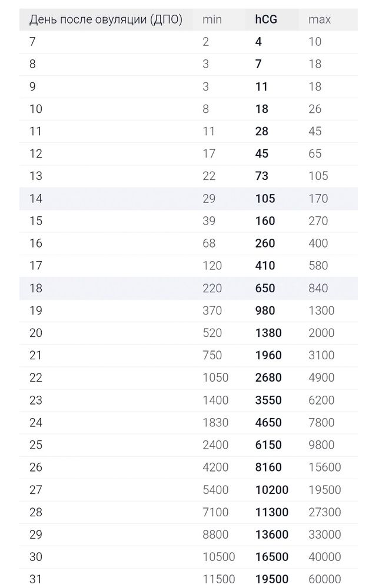
Task: Click the min value 1050
Action: pyautogui.click(x=215, y=377)
